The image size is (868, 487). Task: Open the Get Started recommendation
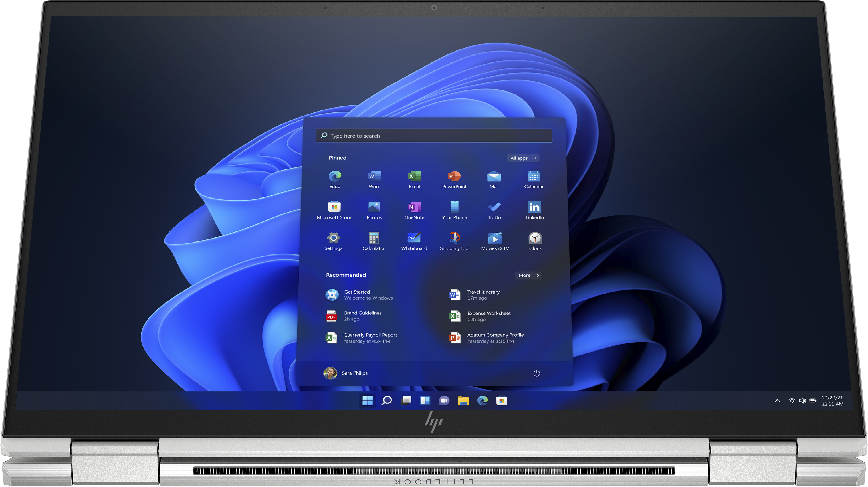point(359,295)
